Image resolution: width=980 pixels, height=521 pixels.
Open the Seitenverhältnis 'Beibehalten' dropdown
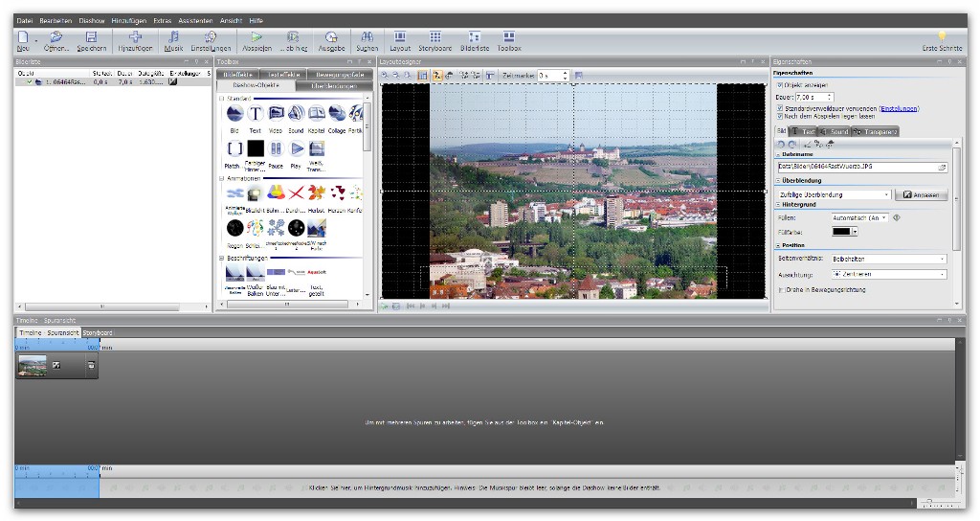888,259
